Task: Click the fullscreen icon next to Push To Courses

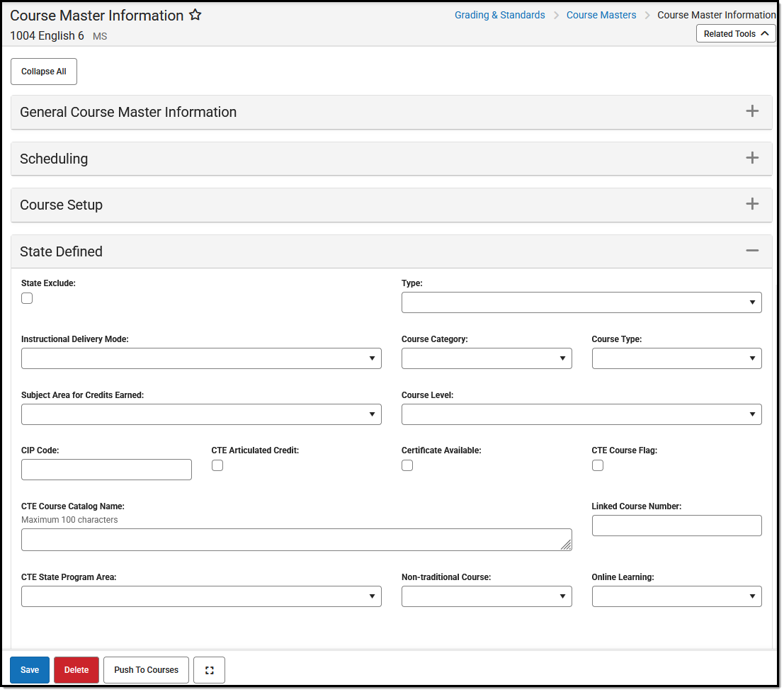Action: coord(209,669)
